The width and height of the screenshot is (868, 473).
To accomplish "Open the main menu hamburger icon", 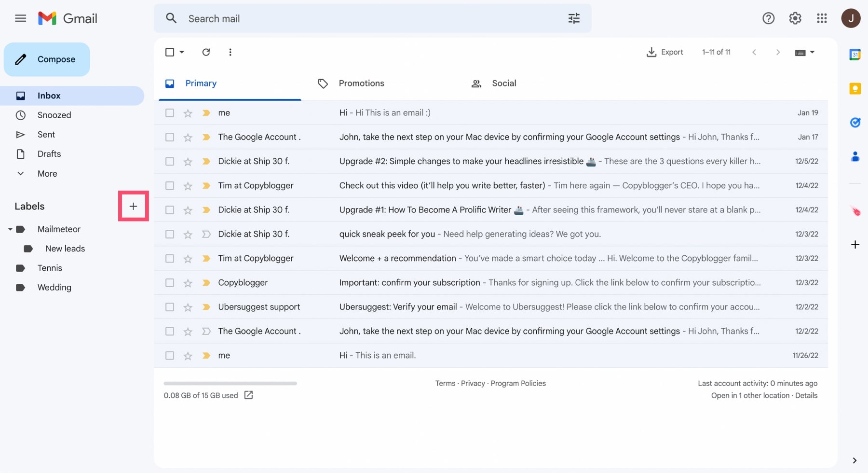I will 20,18.
